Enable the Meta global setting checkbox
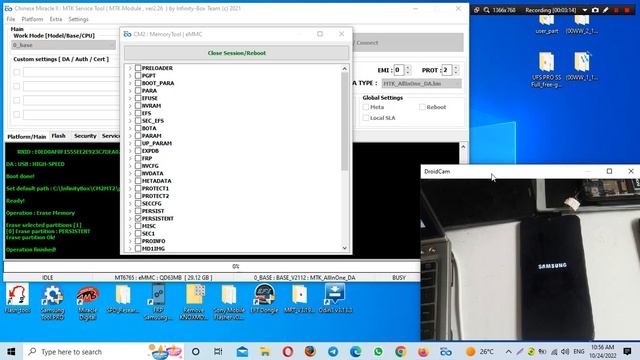Screen dimensions: 640x360 [x=366, y=107]
